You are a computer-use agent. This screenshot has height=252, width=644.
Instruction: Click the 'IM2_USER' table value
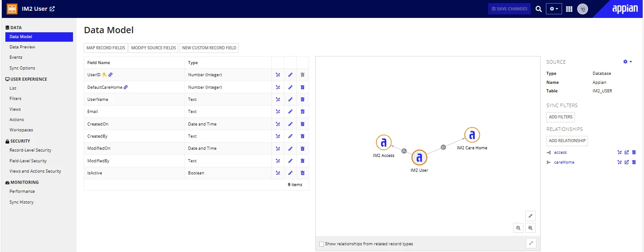point(602,91)
